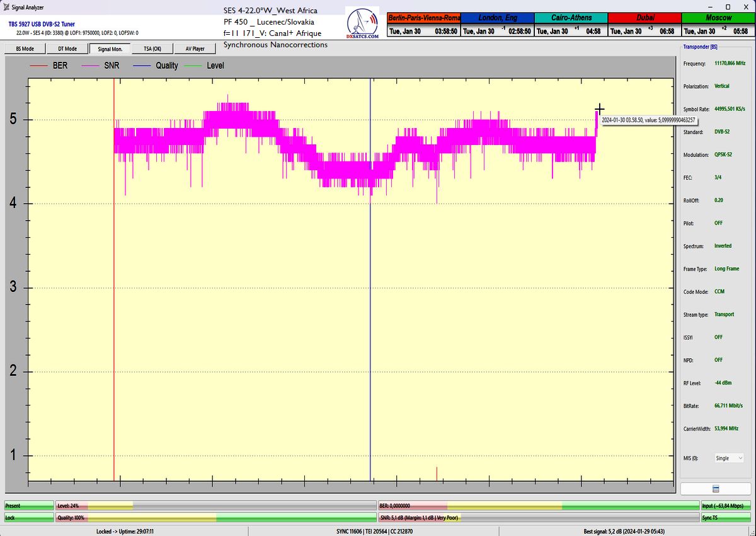Click the SNR margin progress bar
Image resolution: width=756 pixels, height=536 pixels.
click(x=539, y=518)
